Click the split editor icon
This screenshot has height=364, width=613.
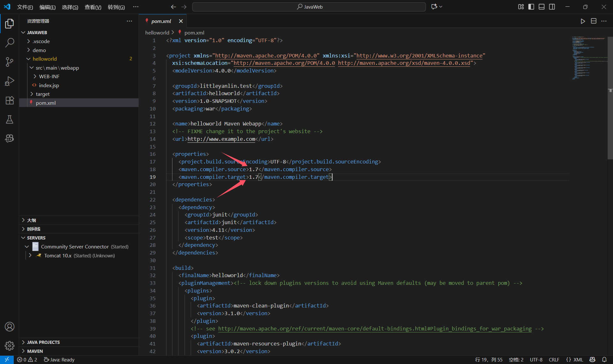pyautogui.click(x=594, y=21)
